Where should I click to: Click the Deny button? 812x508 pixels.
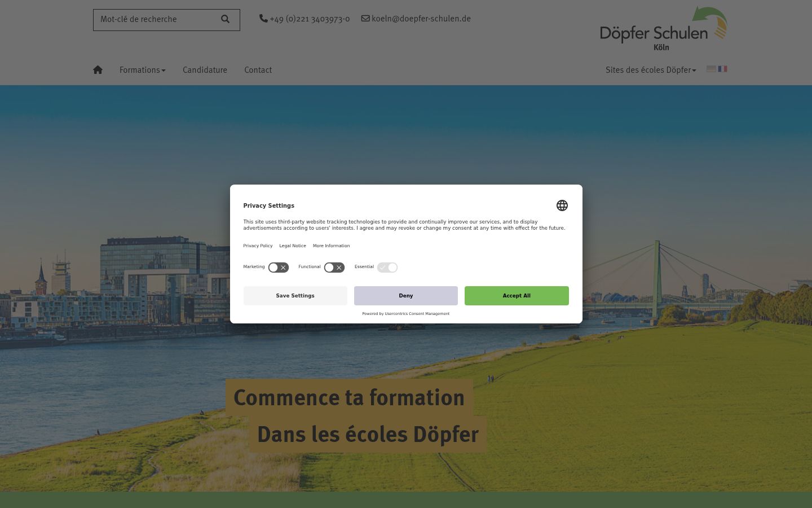(406, 296)
